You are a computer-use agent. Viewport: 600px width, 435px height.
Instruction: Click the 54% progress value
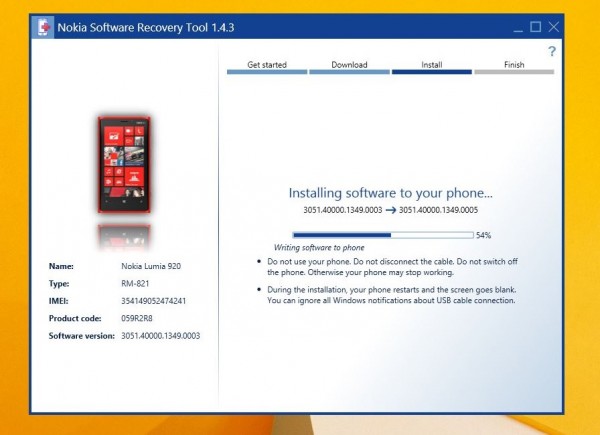tap(483, 235)
